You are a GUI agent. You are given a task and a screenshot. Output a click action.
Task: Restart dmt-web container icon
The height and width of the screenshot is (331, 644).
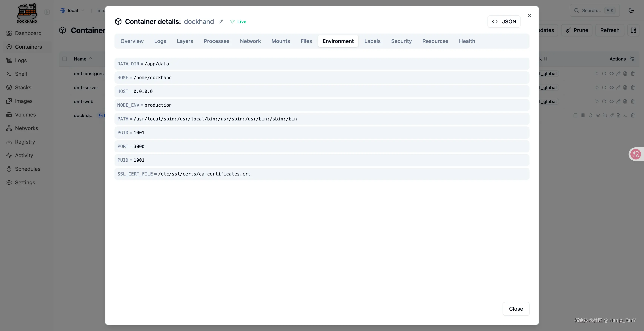tap(604, 102)
